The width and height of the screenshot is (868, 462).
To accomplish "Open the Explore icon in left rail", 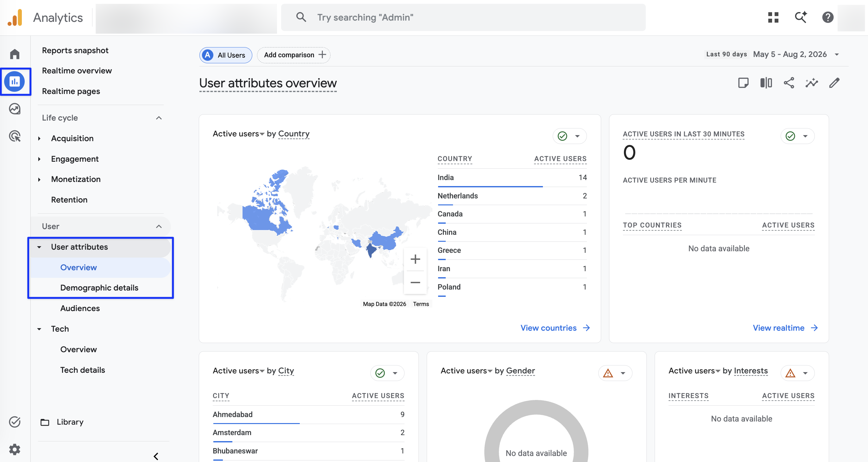I will (15, 109).
